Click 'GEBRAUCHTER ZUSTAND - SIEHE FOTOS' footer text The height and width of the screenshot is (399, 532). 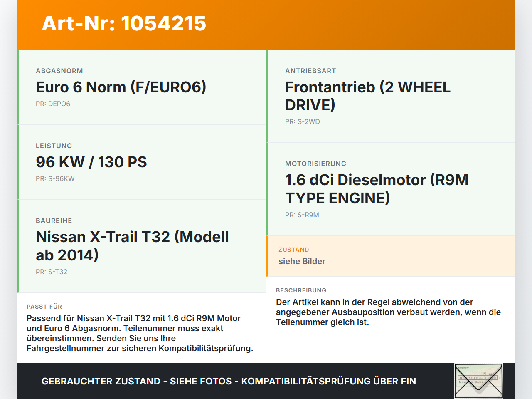pyautogui.click(x=229, y=382)
